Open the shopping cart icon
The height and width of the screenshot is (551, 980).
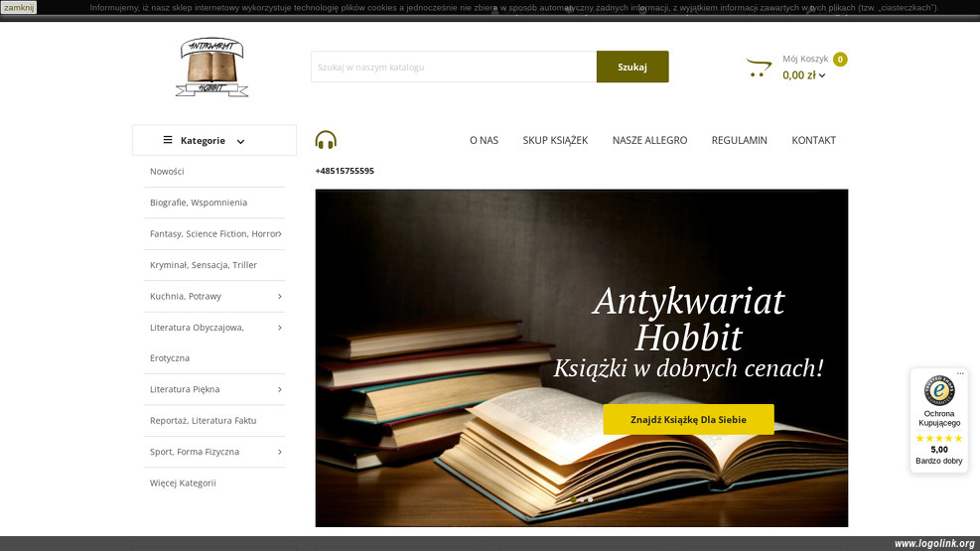pos(759,67)
